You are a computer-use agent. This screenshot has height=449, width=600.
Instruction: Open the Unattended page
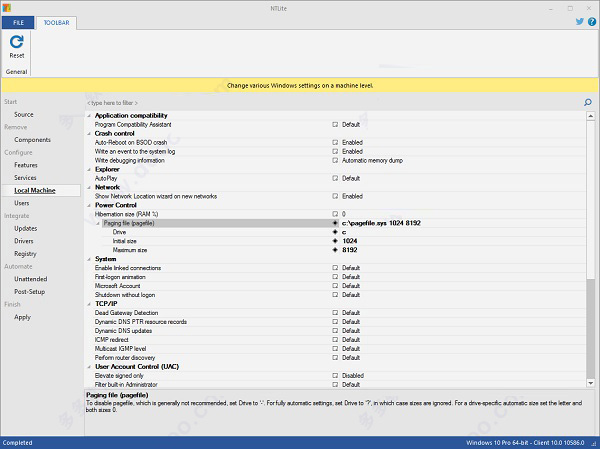click(x=31, y=279)
